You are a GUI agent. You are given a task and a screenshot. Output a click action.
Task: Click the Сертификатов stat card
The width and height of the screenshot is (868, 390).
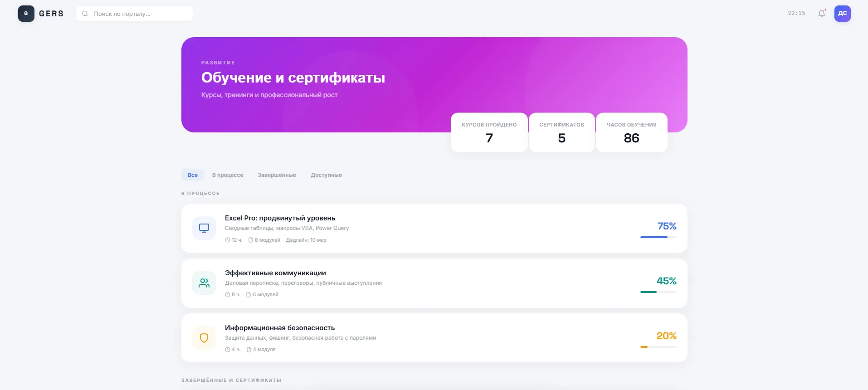(x=561, y=132)
